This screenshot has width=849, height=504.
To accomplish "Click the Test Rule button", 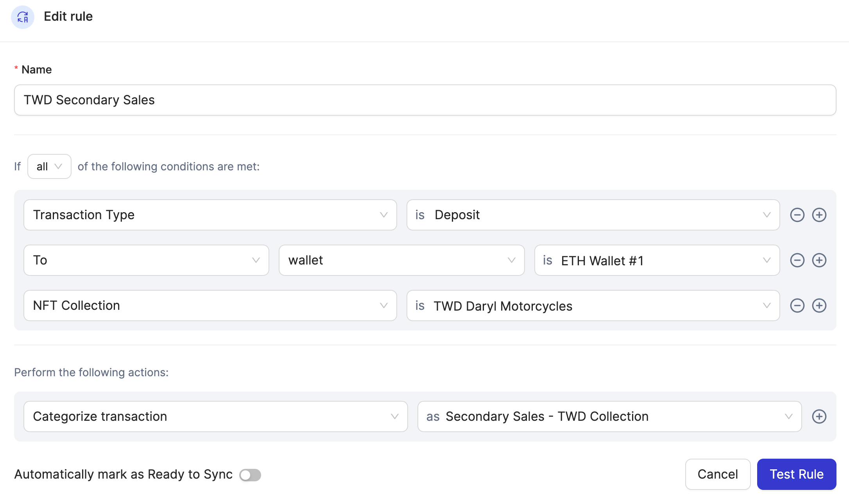I will click(x=796, y=474).
